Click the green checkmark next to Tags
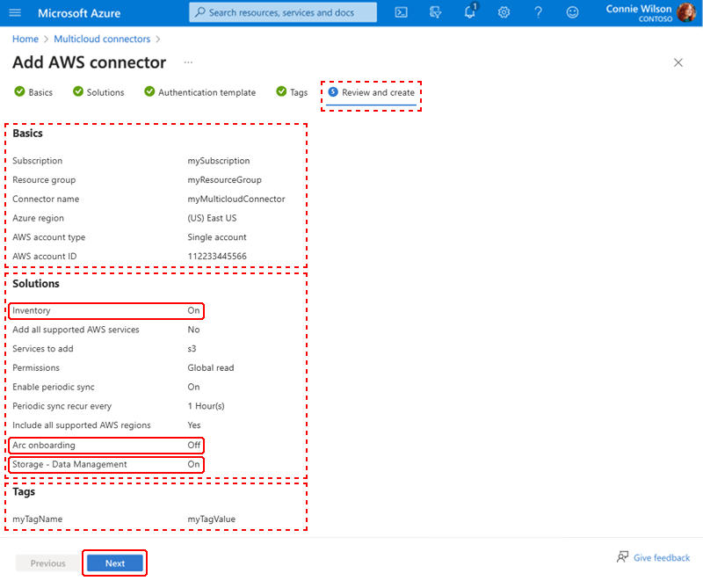The image size is (703, 588). tap(281, 91)
